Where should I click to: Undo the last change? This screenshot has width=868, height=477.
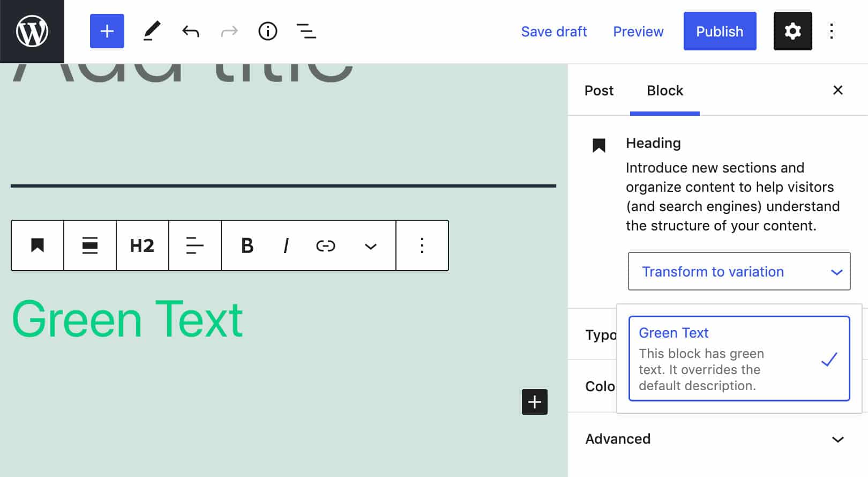coord(190,31)
